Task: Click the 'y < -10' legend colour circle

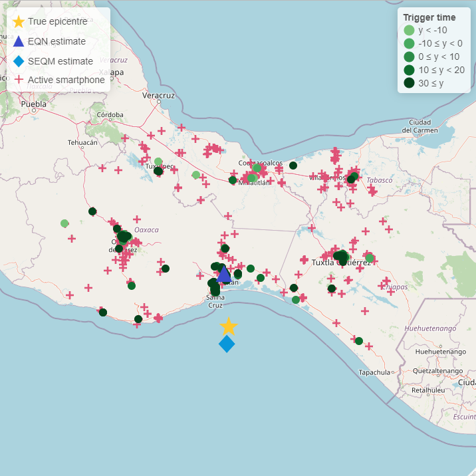Action: (410, 30)
